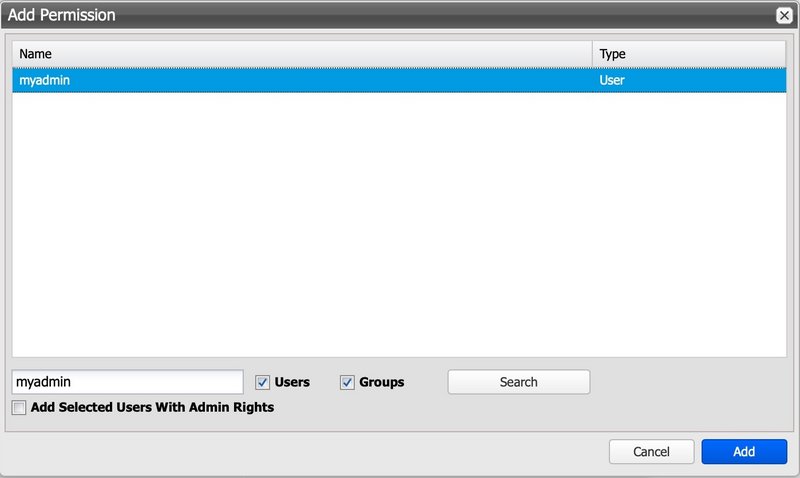Image resolution: width=800 pixels, height=478 pixels.
Task: Close the Add Permission dialog
Action: click(x=784, y=15)
